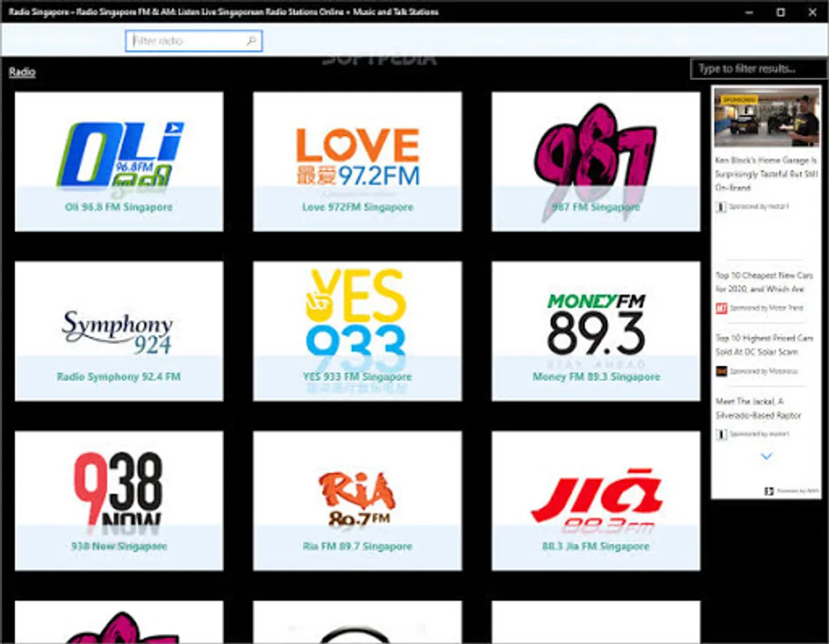Image resolution: width=829 pixels, height=644 pixels.
Task: Click the red Motor Trend sponsor icon
Action: tap(721, 308)
